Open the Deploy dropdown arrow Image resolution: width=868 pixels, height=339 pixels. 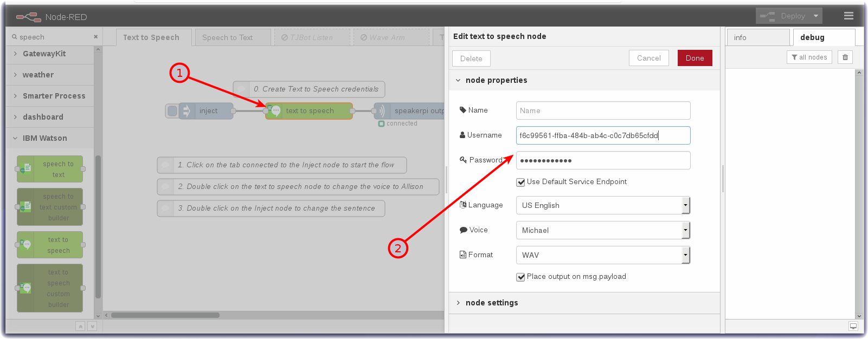click(x=816, y=16)
